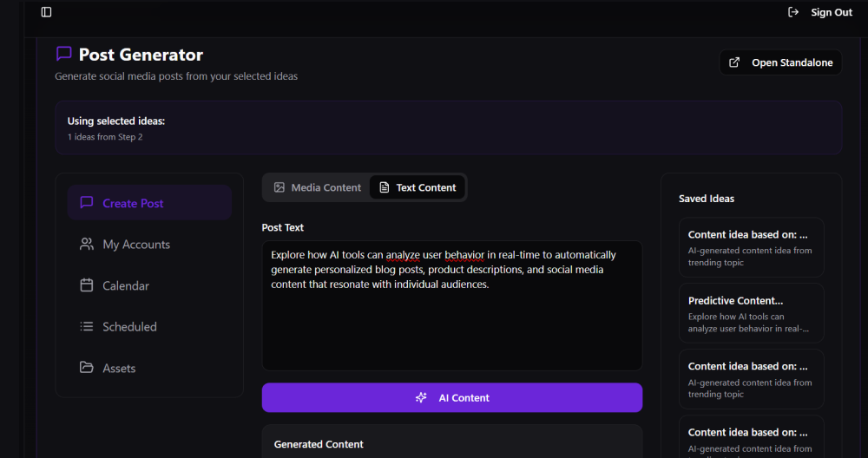
Task: Click the Scheduled list icon
Action: pos(87,327)
